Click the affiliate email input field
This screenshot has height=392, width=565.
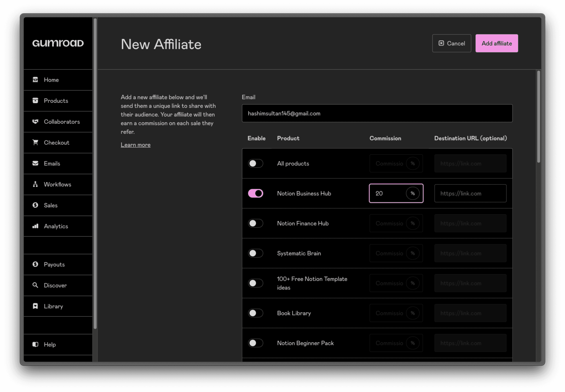point(377,113)
